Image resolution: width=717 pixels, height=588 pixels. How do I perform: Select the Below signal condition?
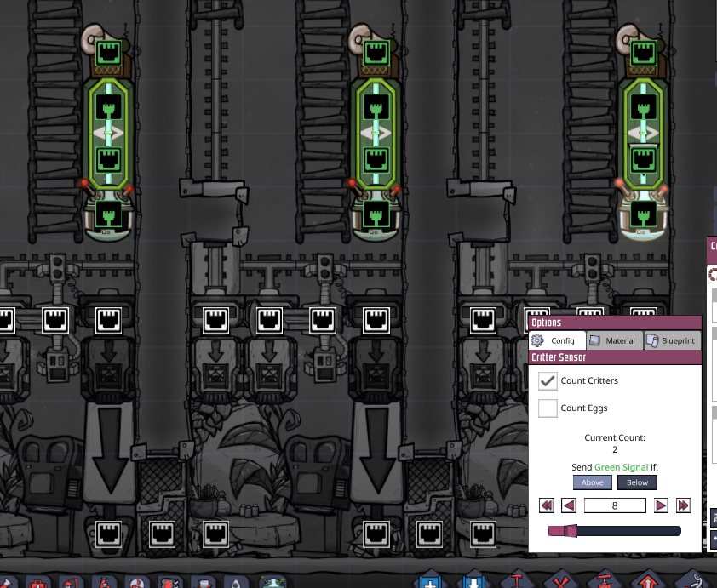point(637,482)
